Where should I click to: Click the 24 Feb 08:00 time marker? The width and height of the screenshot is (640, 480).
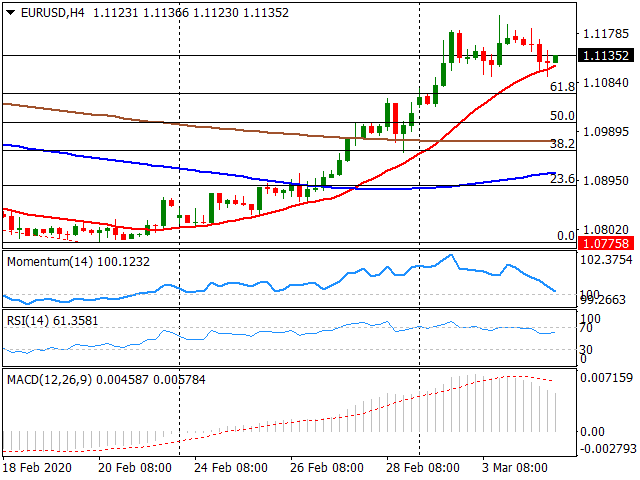231,468
